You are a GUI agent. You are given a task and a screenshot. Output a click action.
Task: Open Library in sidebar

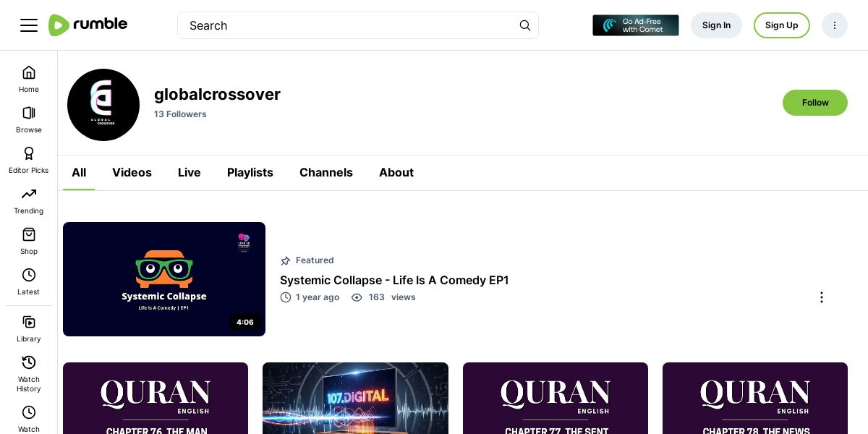pos(29,329)
